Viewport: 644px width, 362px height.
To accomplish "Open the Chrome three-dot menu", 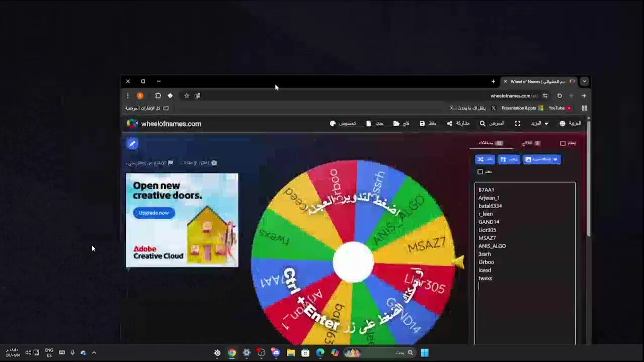I will (128, 96).
